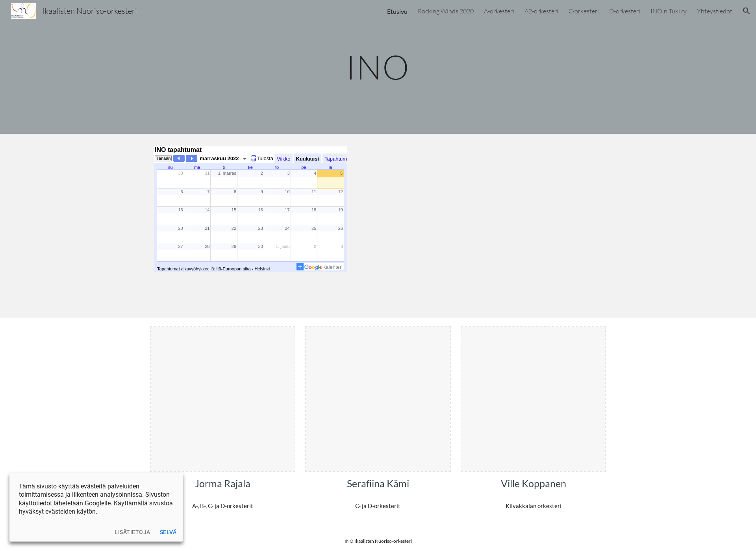Viewport: 756px width, 551px height.
Task: Jump to today with Tänään button
Action: click(x=163, y=158)
